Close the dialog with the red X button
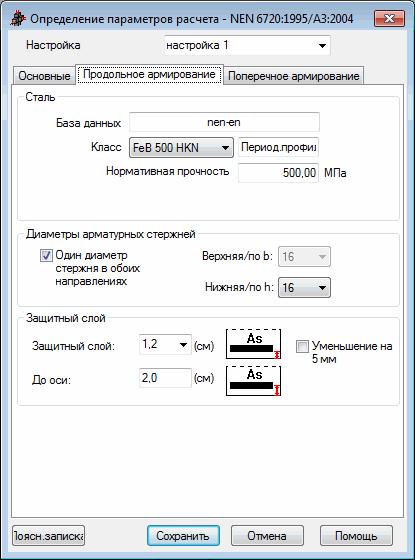Image resolution: width=415 pixels, height=560 pixels. click(389, 18)
